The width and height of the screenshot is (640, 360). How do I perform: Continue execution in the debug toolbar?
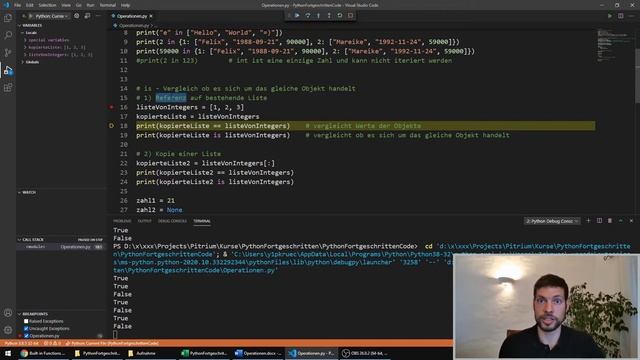point(297,16)
